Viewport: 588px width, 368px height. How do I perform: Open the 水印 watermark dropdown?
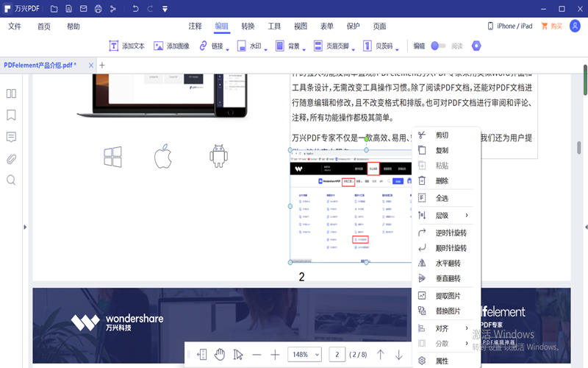pos(254,46)
